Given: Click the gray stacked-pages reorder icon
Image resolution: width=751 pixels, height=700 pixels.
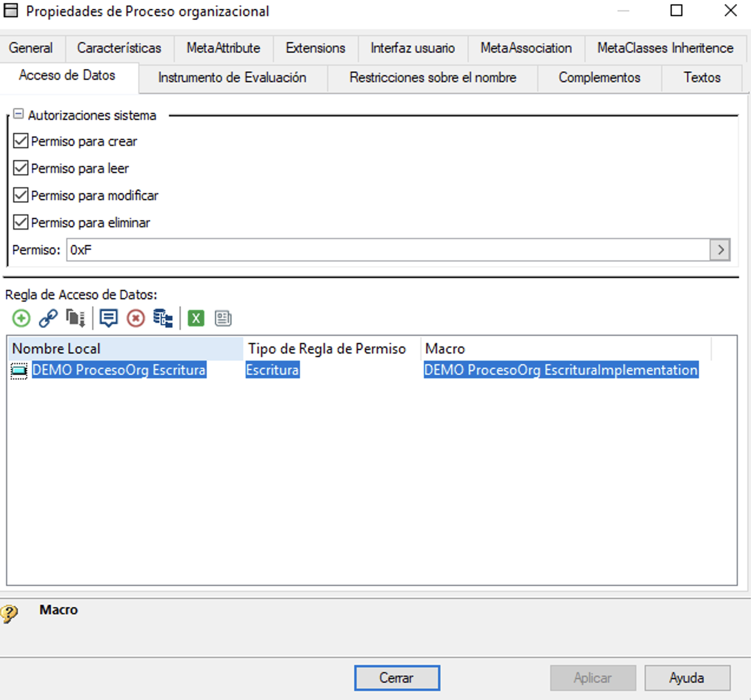Looking at the screenshot, I should pos(76,319).
